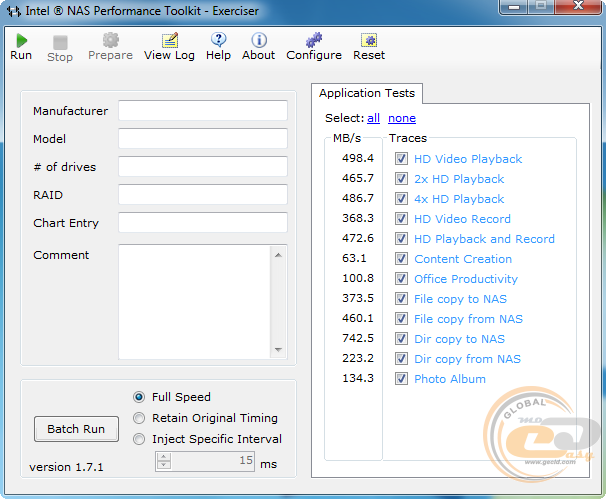This screenshot has height=499, width=606.
Task: Click the grey Stop toolbar icon
Action: [60, 43]
